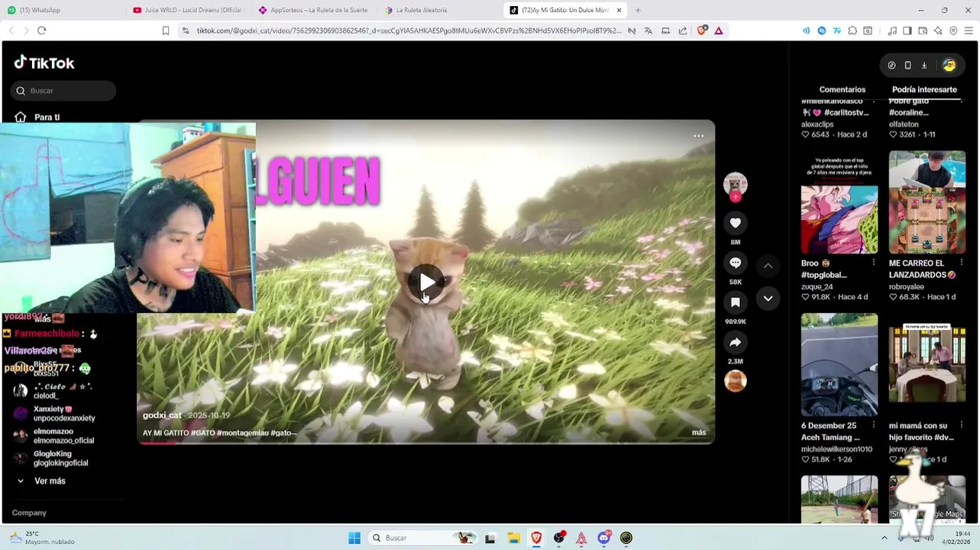
Task: Toggle the browser sidebar panel
Action: [907, 31]
